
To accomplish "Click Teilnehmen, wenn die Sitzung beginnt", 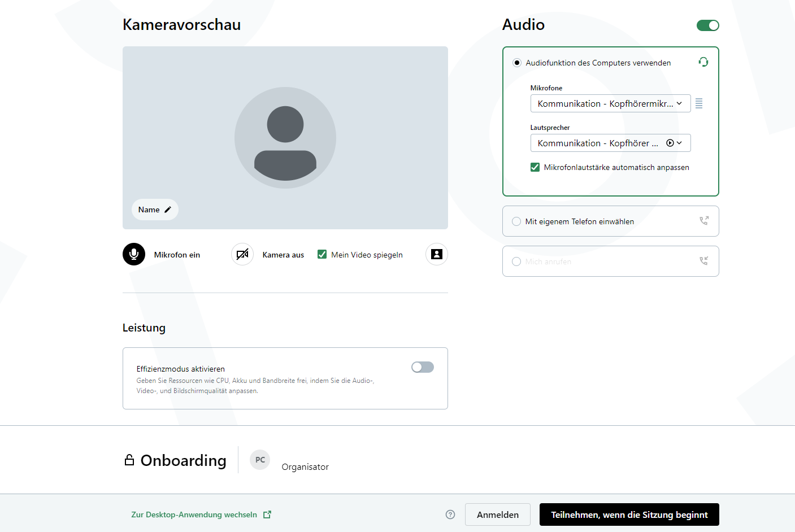I will (x=629, y=514).
